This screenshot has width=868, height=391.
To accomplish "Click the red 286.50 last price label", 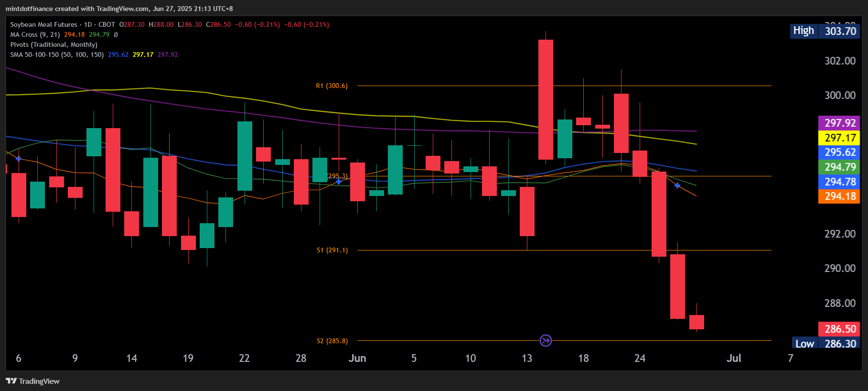I will pos(839,329).
